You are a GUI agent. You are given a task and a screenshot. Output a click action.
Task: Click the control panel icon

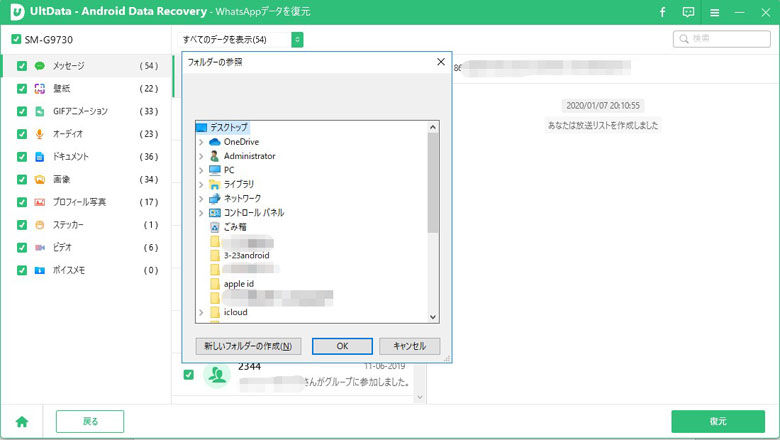[x=214, y=213]
